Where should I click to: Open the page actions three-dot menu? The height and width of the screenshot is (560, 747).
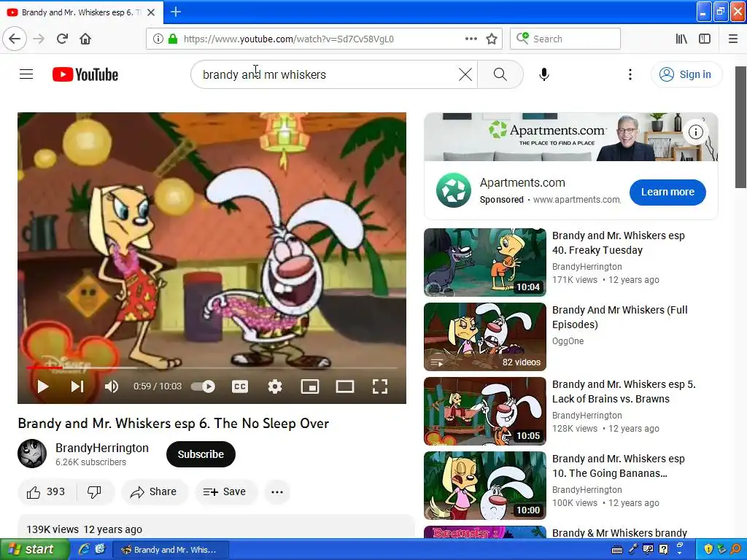pyautogui.click(x=471, y=39)
